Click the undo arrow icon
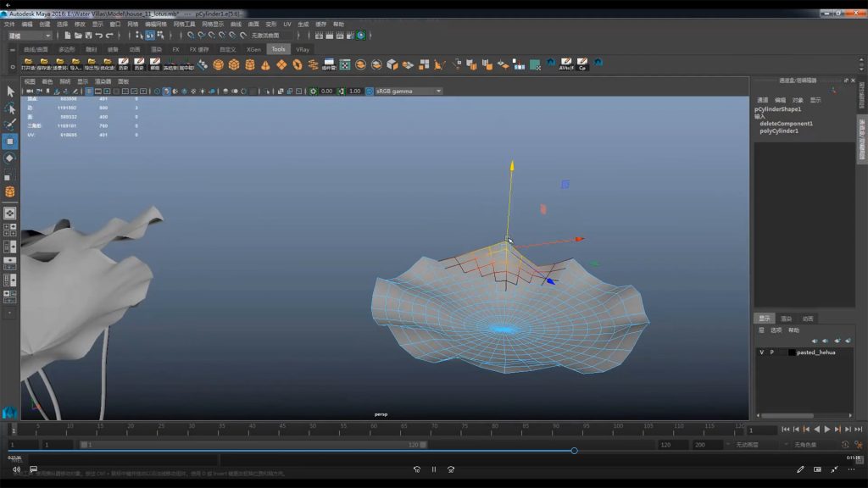Screen dimensions: 868x488 99,36
